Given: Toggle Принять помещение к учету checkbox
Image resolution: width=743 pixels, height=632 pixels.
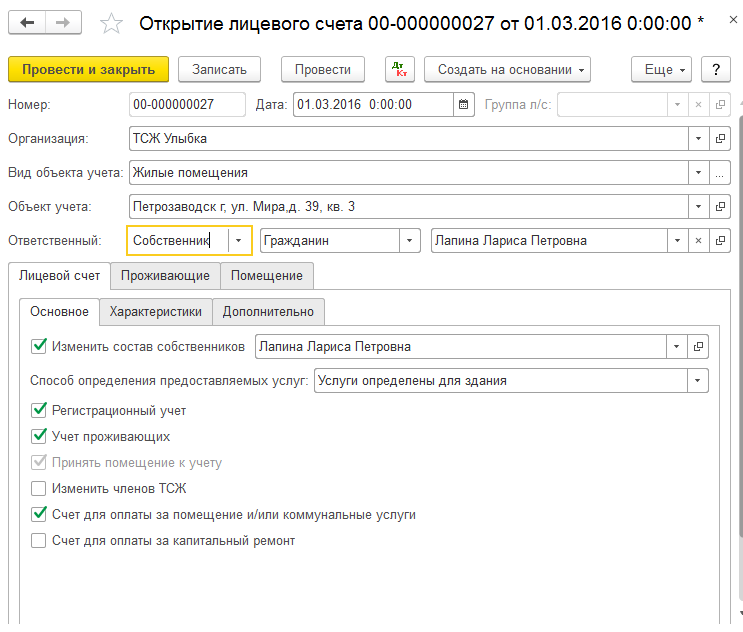Looking at the screenshot, I should tap(38, 462).
